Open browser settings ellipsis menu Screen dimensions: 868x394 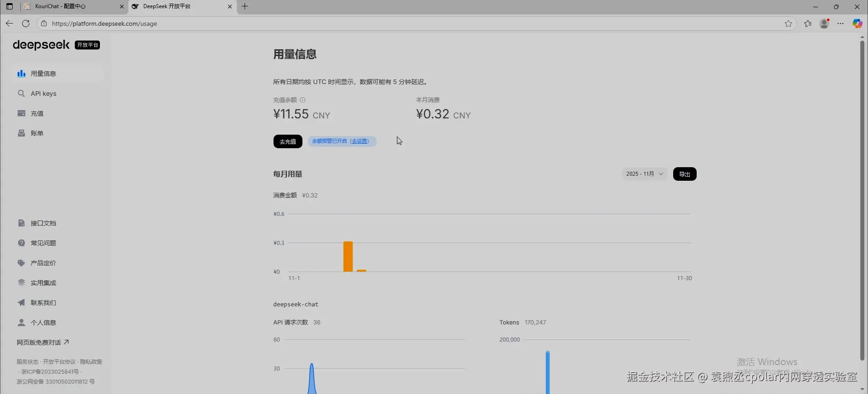(840, 23)
